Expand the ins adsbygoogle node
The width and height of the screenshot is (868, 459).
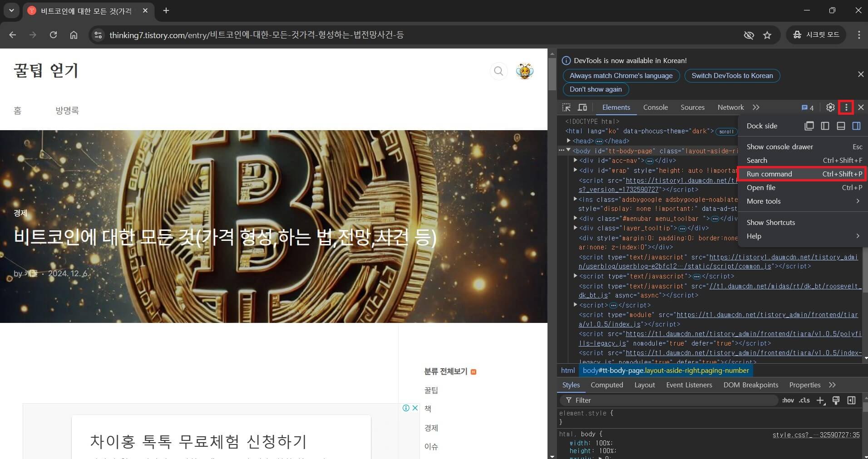tap(575, 199)
